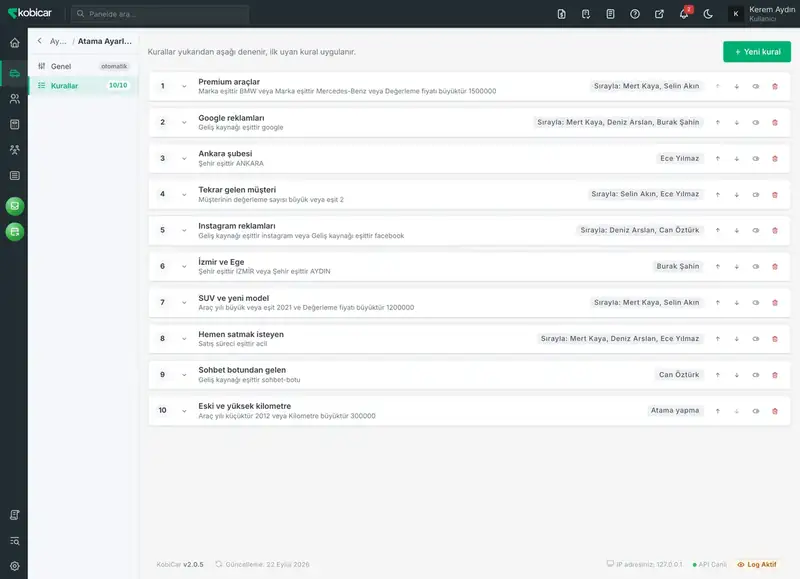Delete the Ankara şubesi rule
Screen dimensions: 800x579
775,159
